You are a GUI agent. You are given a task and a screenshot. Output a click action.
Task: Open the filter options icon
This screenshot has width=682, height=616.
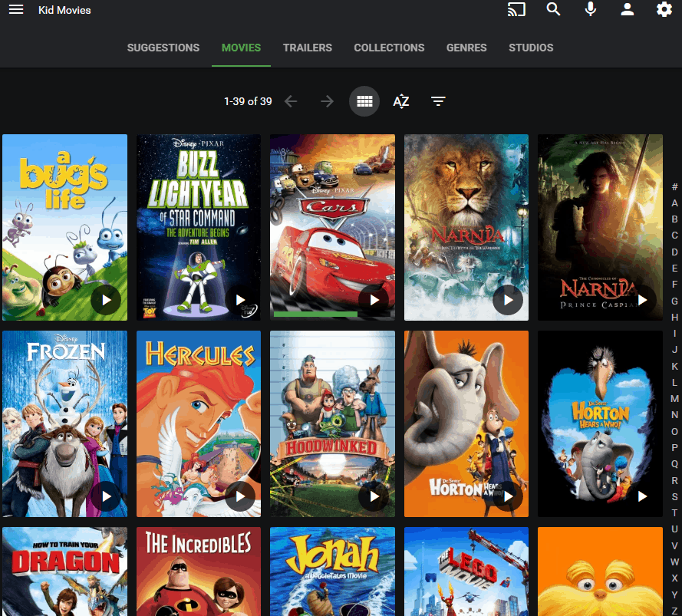(438, 101)
